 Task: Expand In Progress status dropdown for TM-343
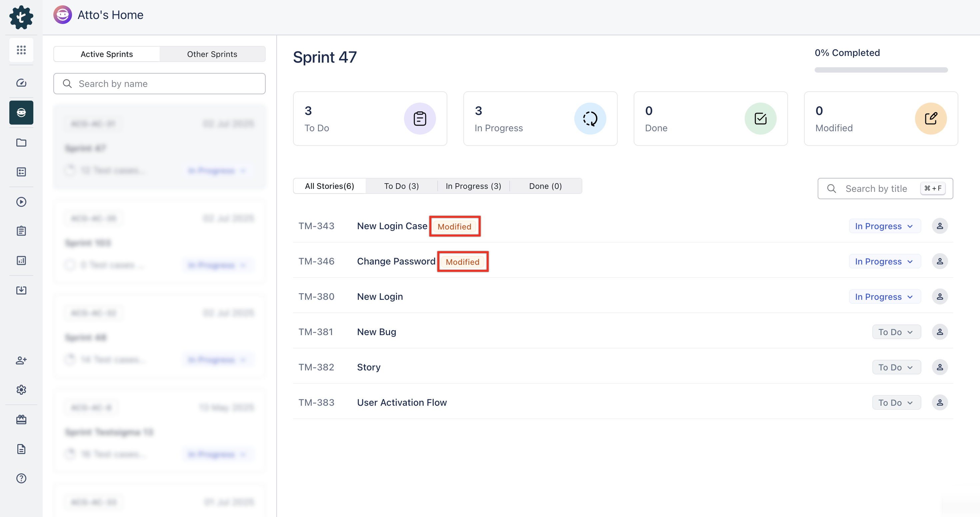coord(884,226)
